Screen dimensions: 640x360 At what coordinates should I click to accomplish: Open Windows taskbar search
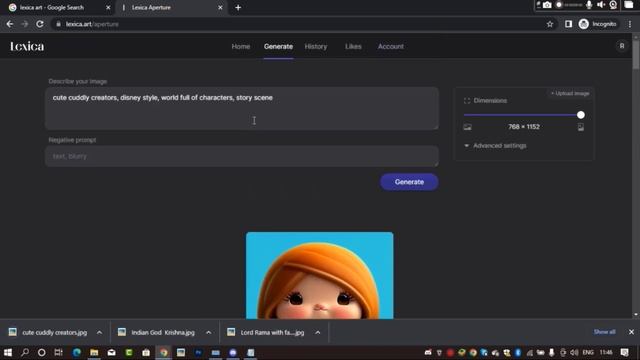click(x=25, y=352)
